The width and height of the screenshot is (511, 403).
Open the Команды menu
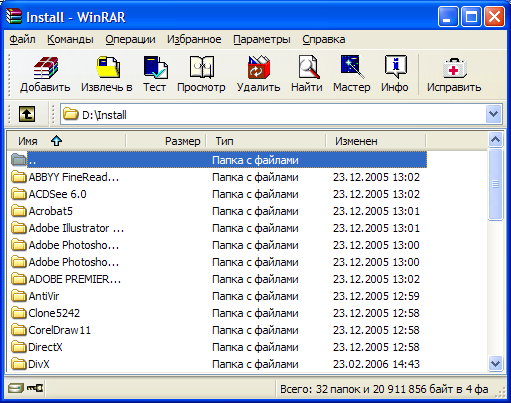pyautogui.click(x=70, y=39)
